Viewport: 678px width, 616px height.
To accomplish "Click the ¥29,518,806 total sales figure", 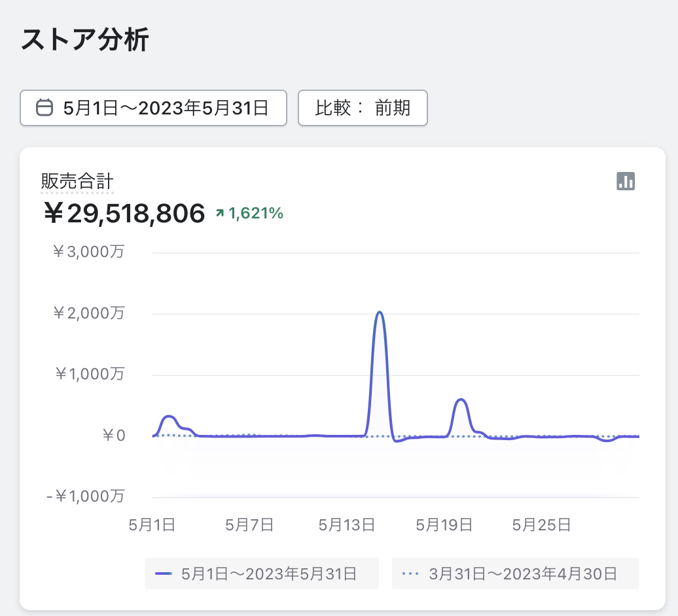I will click(124, 213).
